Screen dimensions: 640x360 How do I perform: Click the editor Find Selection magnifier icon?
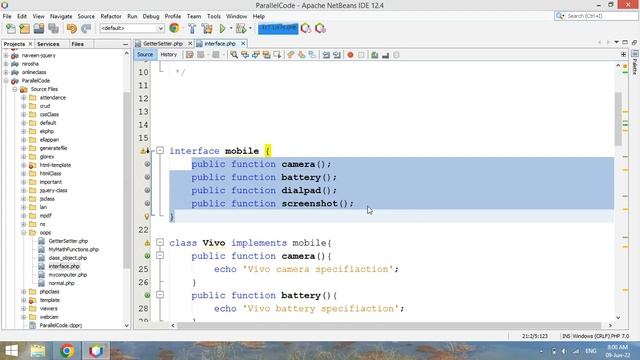234,55
